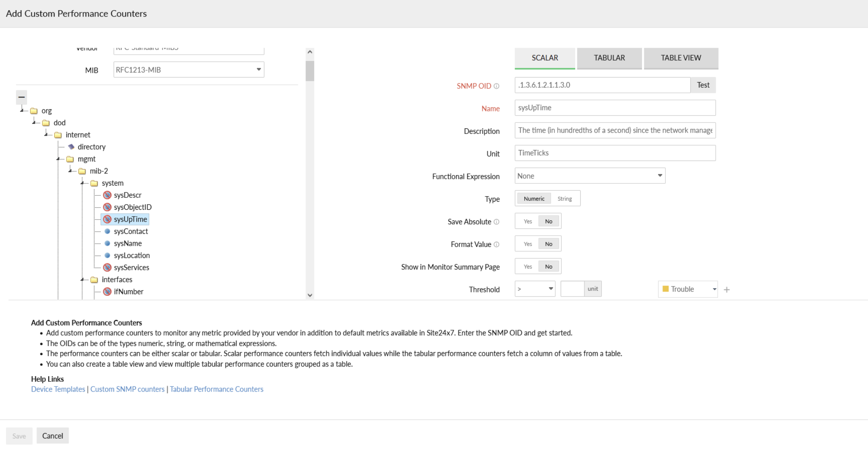Open the MIB dropdown

coord(189,69)
